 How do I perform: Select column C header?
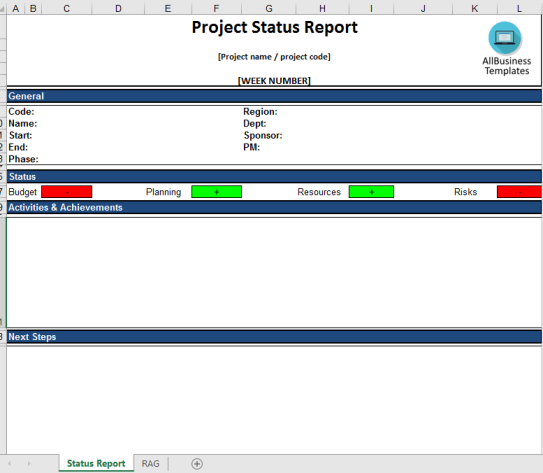pos(66,9)
